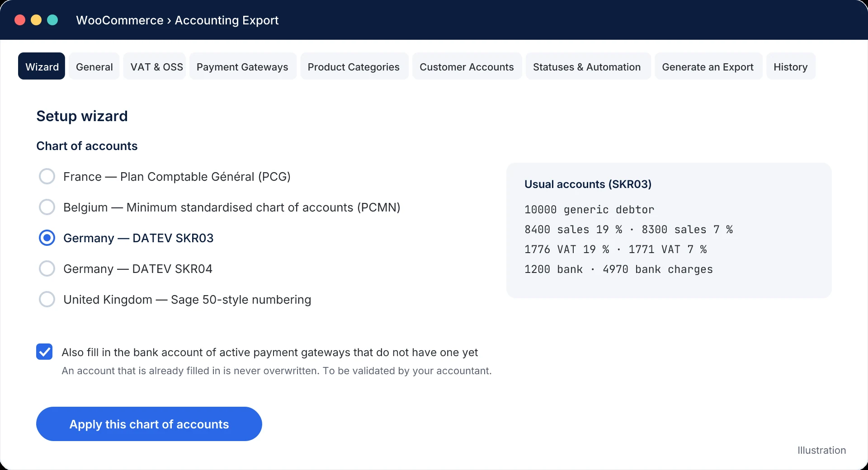Click Apply this chart of accounts
Viewport: 868px width, 470px height.
coord(149,424)
